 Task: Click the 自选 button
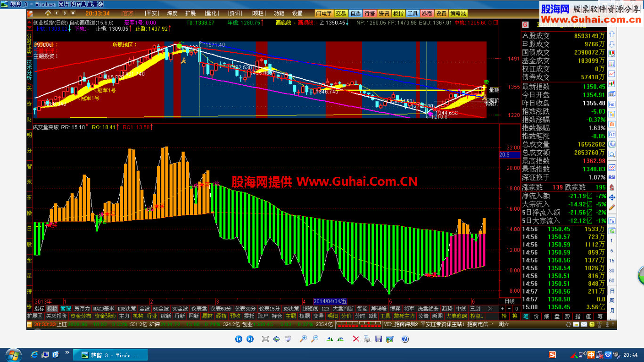(355, 13)
